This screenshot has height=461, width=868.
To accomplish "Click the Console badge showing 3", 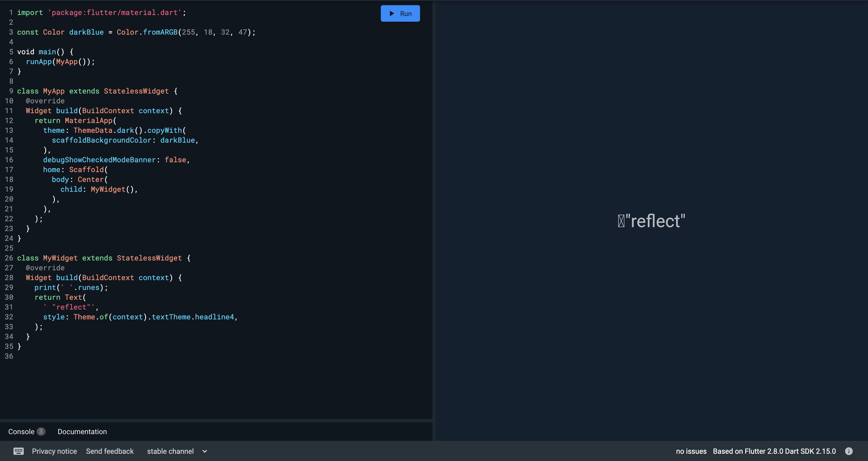I will pos(41,432).
